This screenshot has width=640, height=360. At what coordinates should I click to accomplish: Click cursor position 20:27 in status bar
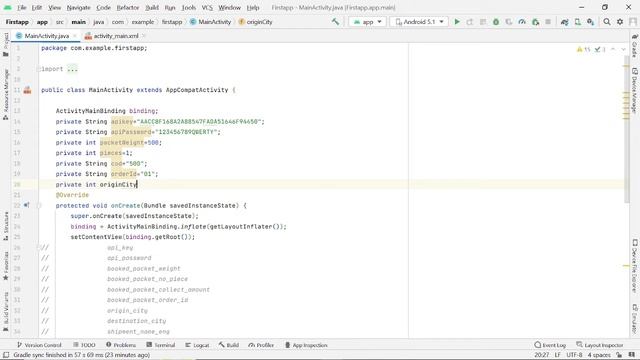[x=542, y=355]
